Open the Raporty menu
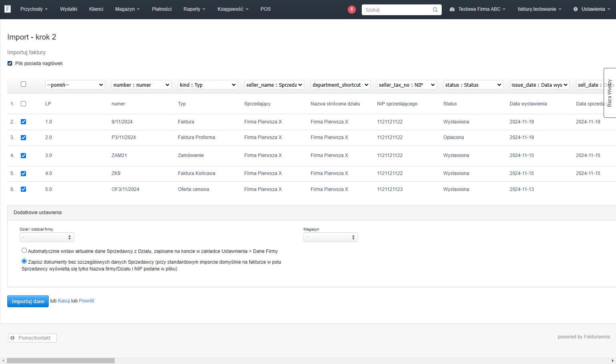The image size is (616, 364). [x=194, y=9]
